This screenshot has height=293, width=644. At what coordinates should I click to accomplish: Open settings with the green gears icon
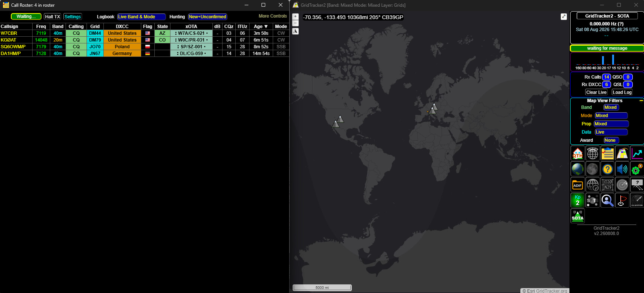click(637, 169)
